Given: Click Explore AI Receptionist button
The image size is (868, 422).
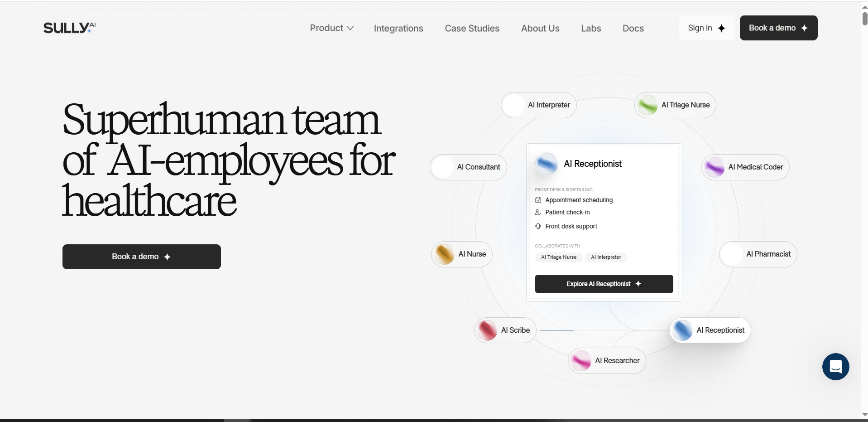Looking at the screenshot, I should click(604, 284).
